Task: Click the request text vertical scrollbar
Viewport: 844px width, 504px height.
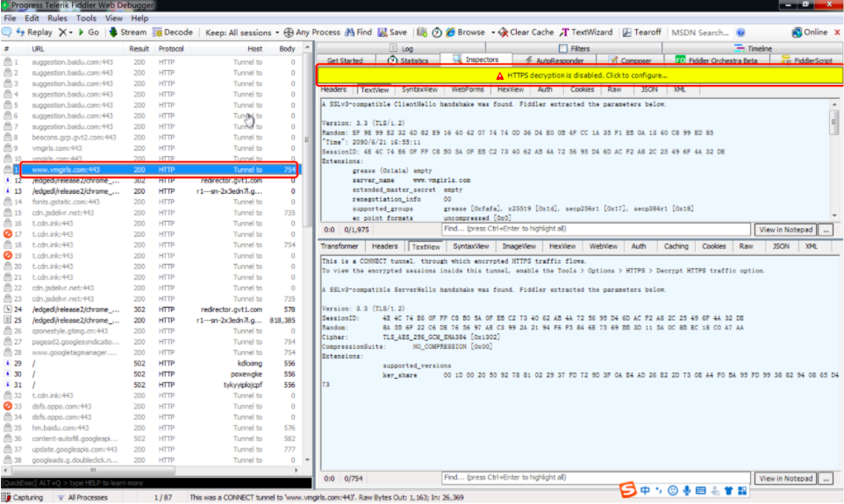Action: [834, 160]
